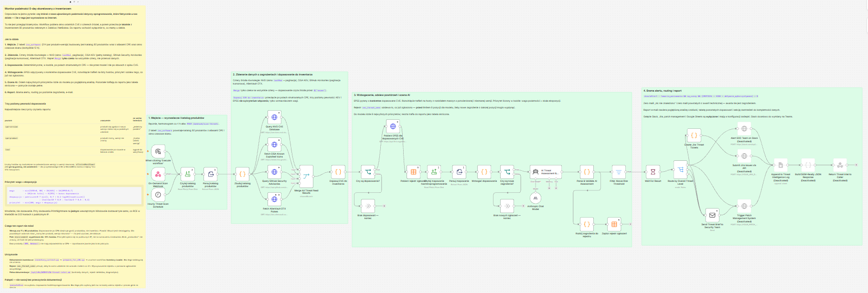Open the Parse & Validate AI Assessment node
The height and width of the screenshot is (293, 868).
pos(587,172)
